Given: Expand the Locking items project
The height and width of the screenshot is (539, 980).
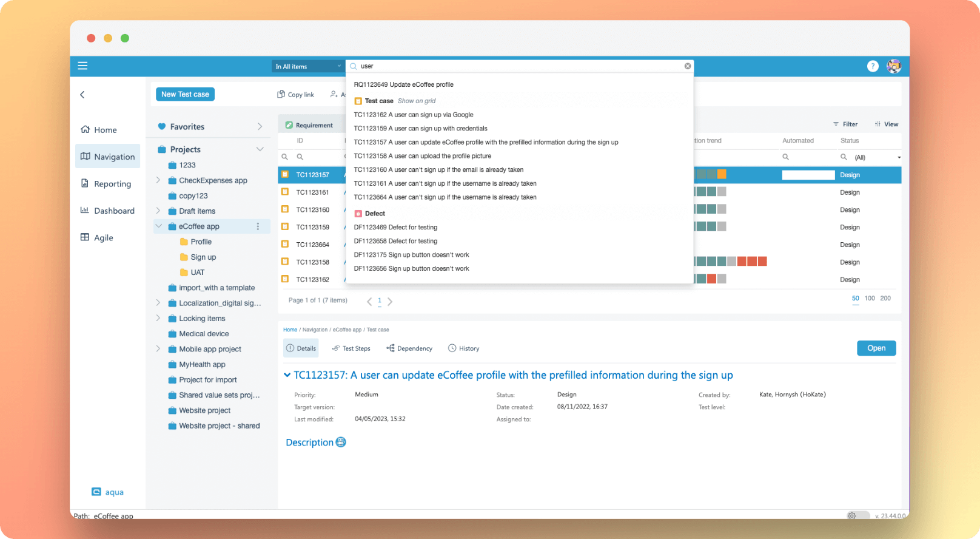Looking at the screenshot, I should tap(158, 319).
